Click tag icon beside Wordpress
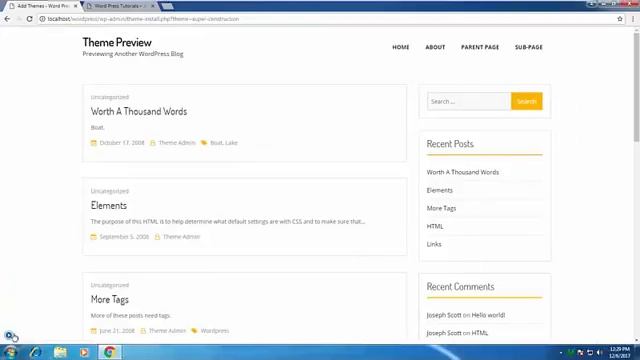 coord(194,331)
